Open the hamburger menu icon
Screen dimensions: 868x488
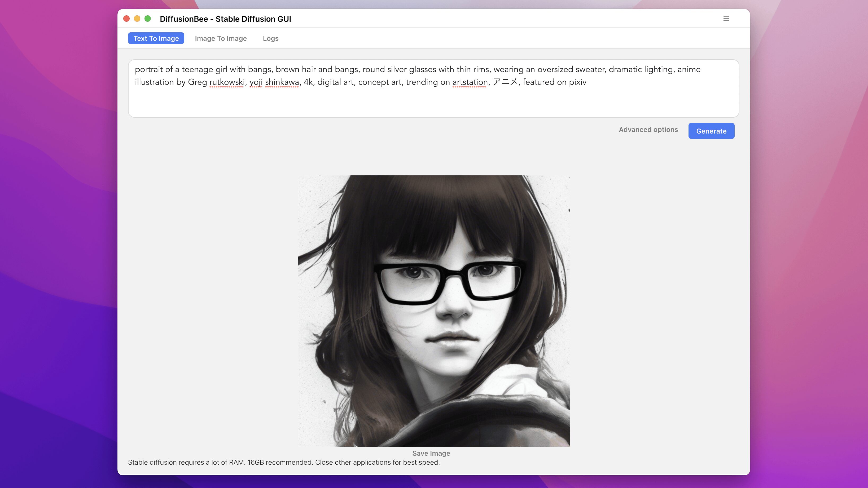(x=726, y=19)
